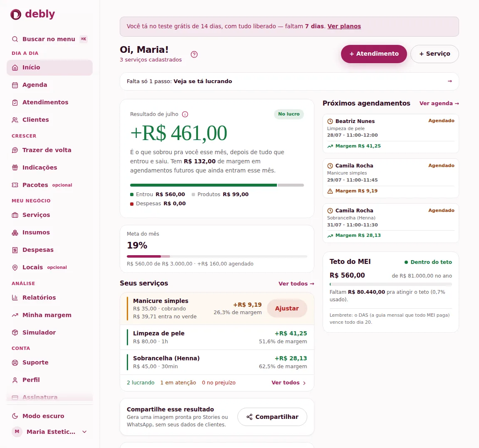Click the person icon beside Perfil
The image size is (479, 448).
(x=15, y=380)
